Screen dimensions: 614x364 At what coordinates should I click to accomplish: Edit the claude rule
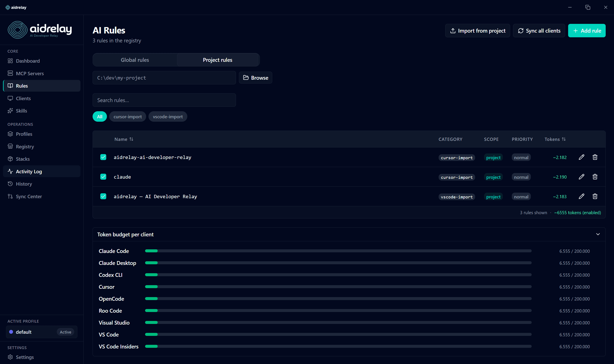point(581,177)
